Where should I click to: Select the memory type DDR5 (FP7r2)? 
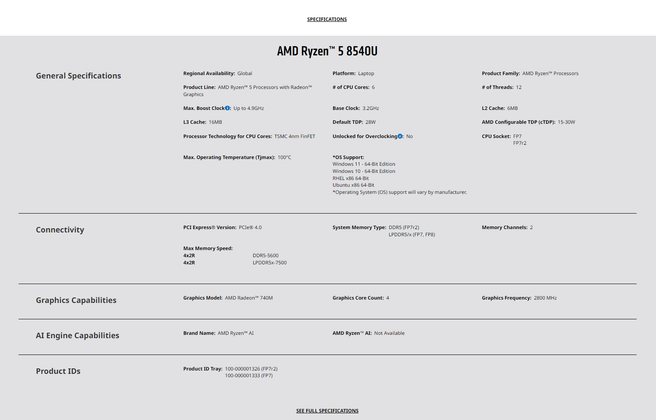[x=404, y=228]
